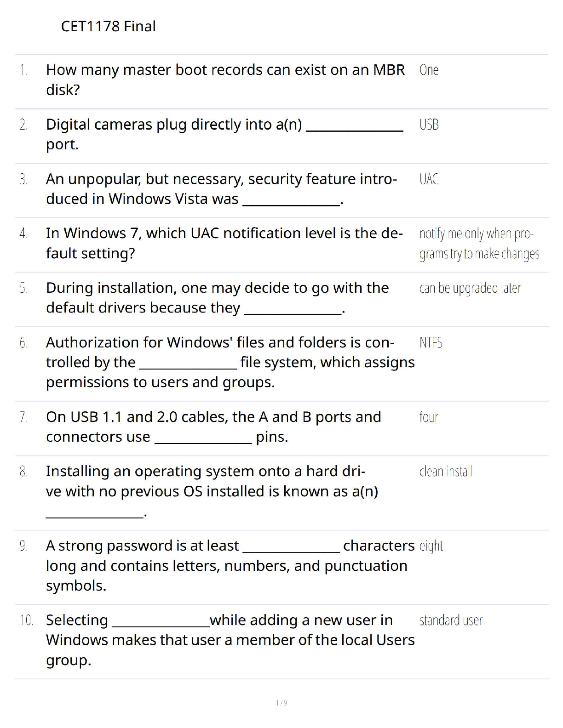The image size is (563, 728).
Task: Click the 'standard user' answer text
Action: 451,620
